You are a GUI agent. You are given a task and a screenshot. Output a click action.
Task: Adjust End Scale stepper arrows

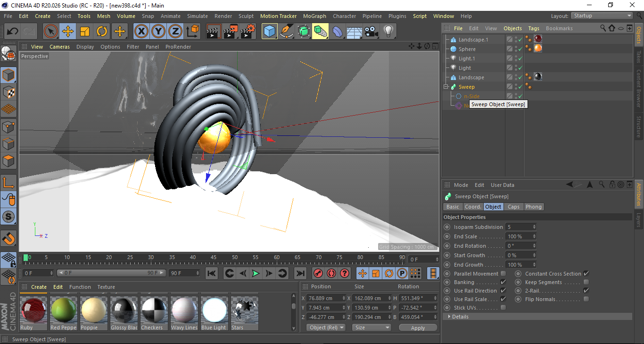point(534,236)
